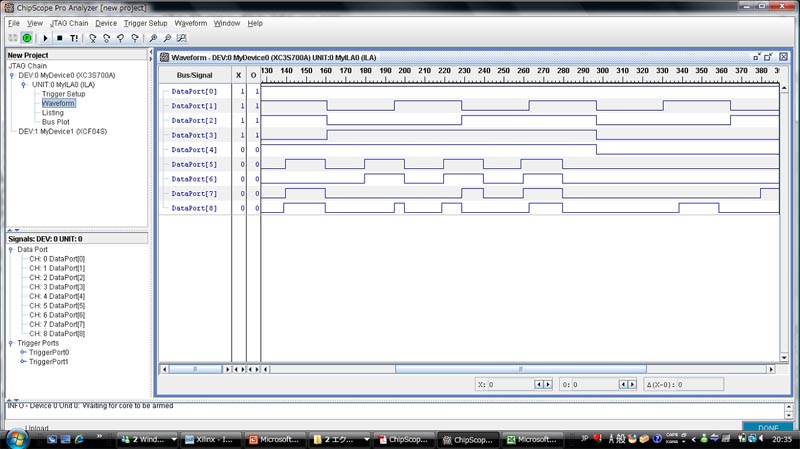This screenshot has width=800, height=449.
Task: Open the JTAG Chain menu
Action: click(x=69, y=23)
